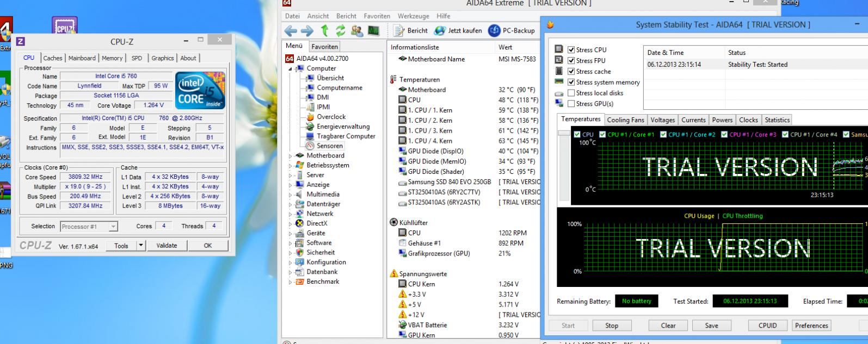Create a report with Bericht toolbar button
The width and height of the screenshot is (868, 344).
click(x=410, y=30)
